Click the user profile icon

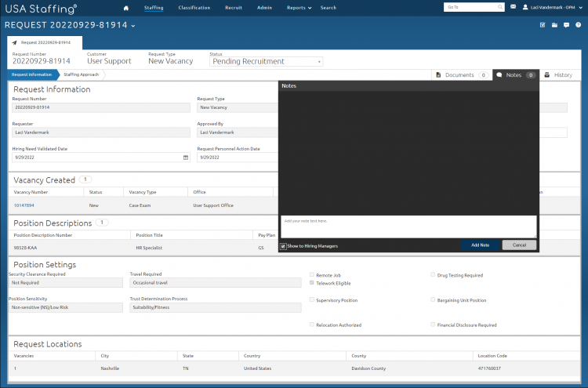(525, 7)
